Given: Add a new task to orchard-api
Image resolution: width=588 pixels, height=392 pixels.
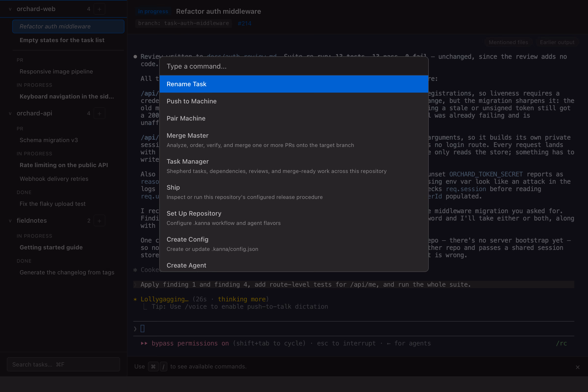Looking at the screenshot, I should click(x=99, y=113).
